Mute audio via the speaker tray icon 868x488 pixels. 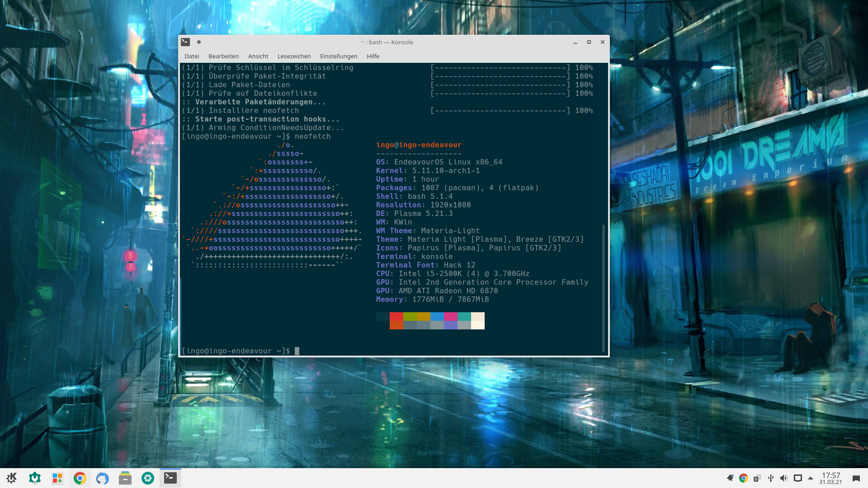(x=783, y=478)
